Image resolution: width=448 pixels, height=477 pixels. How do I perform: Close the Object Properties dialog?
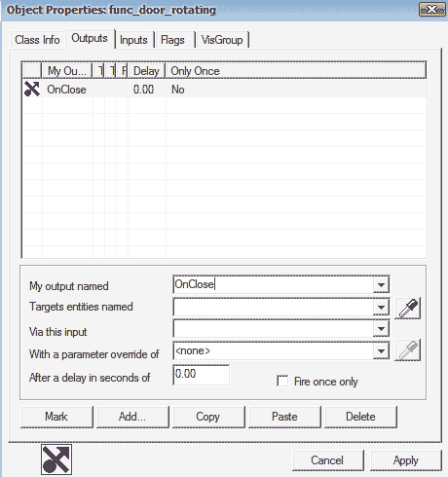[432, 10]
